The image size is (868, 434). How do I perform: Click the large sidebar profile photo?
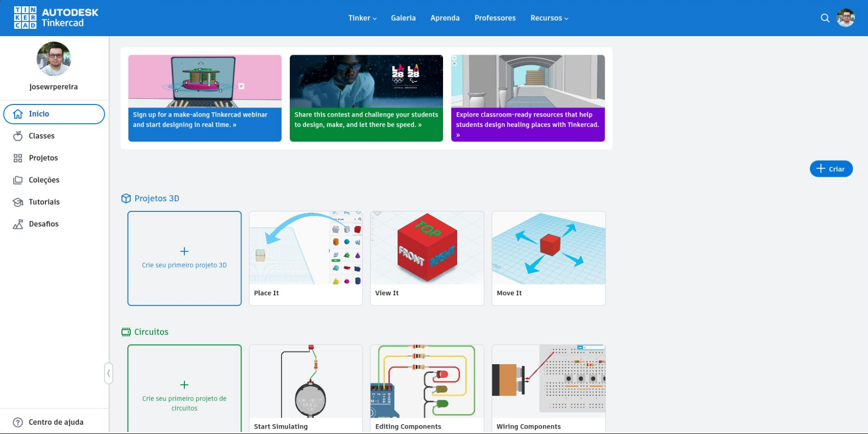pos(54,59)
